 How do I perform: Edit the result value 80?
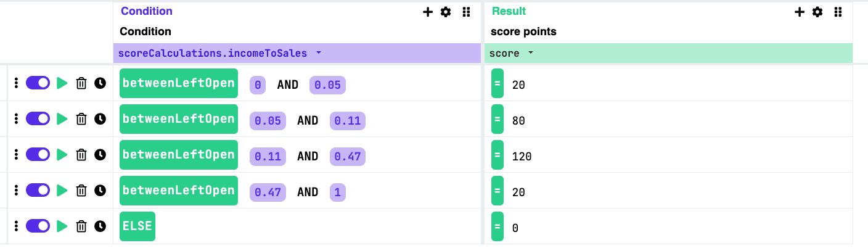[x=518, y=121]
